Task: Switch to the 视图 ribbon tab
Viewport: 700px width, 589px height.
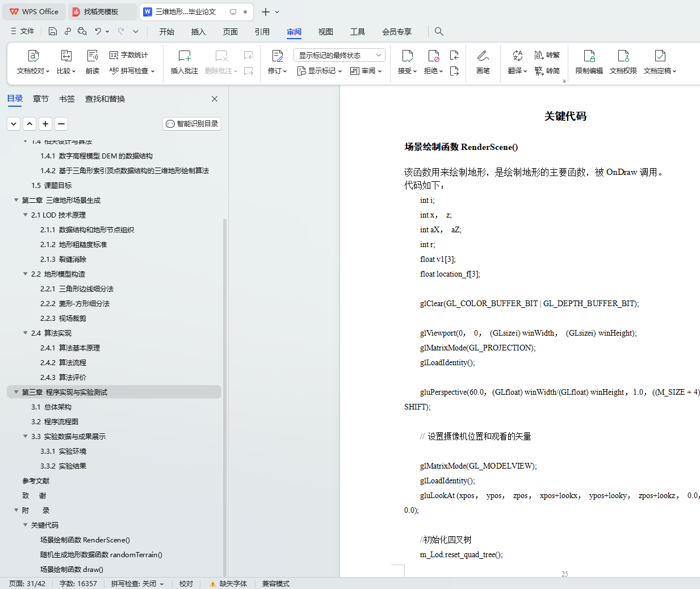Action: [x=326, y=32]
